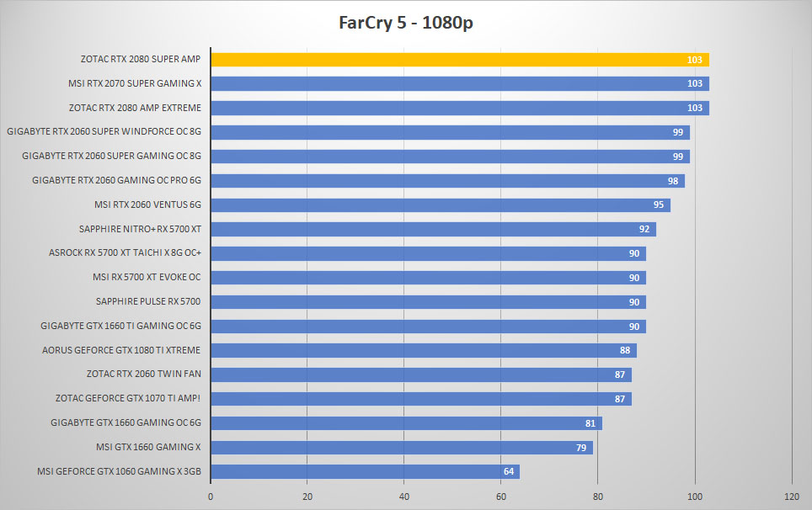This screenshot has height=510, width=812.
Task: Click the MSI RX 5700 XT EVOKE OC label
Action: coord(147,277)
